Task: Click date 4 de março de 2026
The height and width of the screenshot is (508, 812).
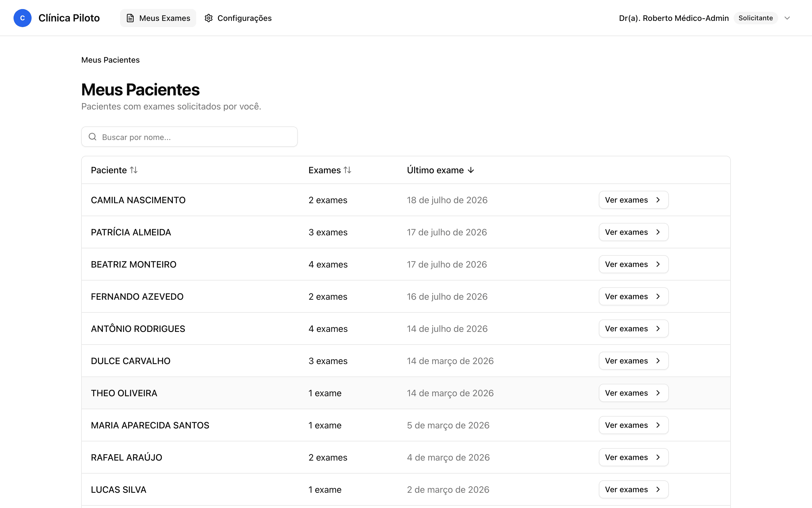Action: coord(448,457)
